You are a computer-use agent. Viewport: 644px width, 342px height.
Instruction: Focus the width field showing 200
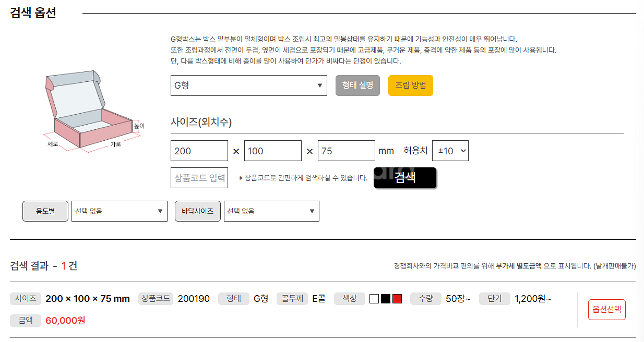pos(199,151)
